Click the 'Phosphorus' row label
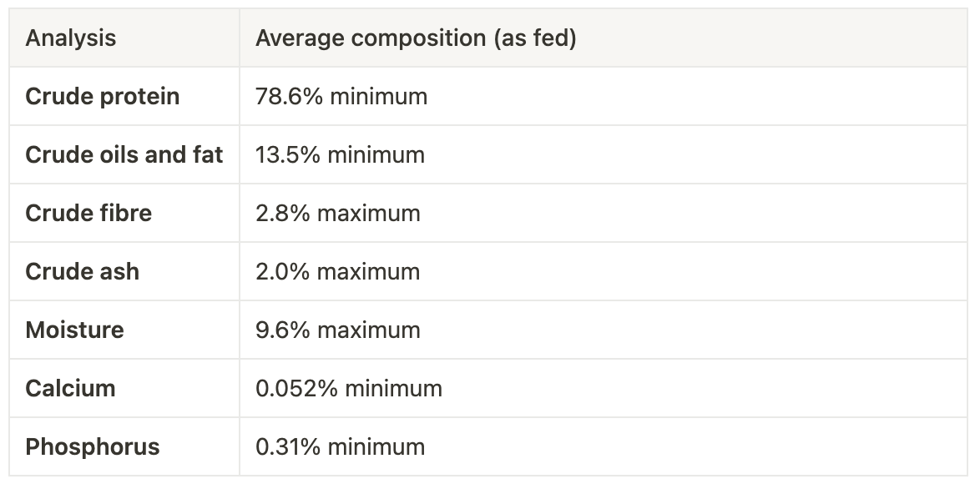Image resolution: width=980 pixels, height=489 pixels. tap(93, 447)
